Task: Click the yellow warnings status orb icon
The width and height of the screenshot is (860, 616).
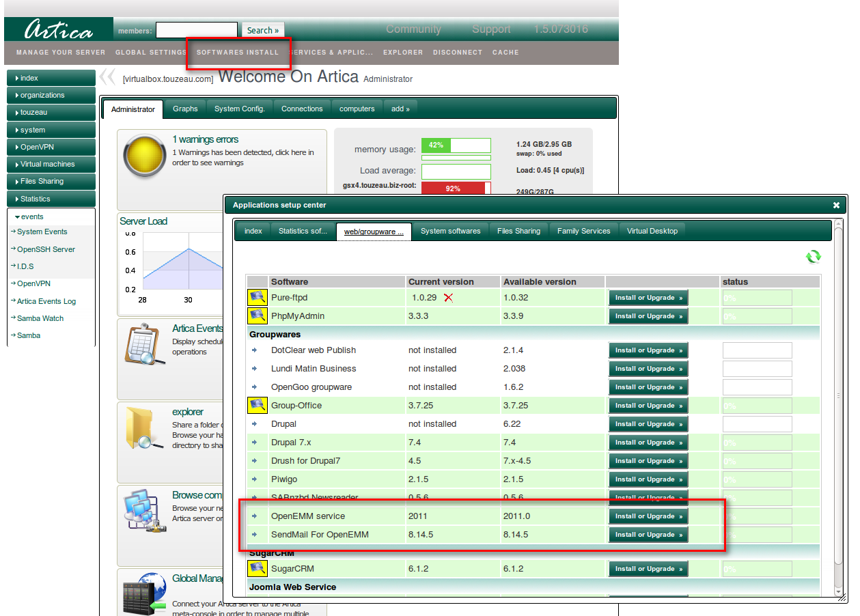Action: click(146, 155)
